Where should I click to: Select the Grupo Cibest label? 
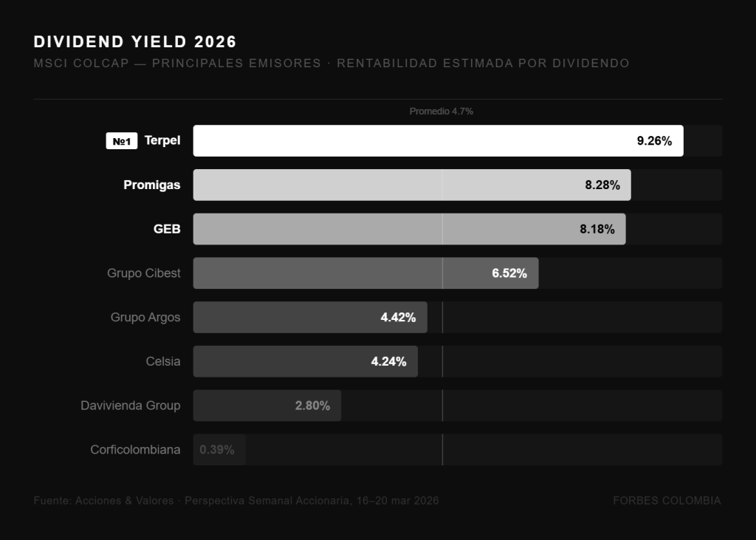tap(143, 273)
